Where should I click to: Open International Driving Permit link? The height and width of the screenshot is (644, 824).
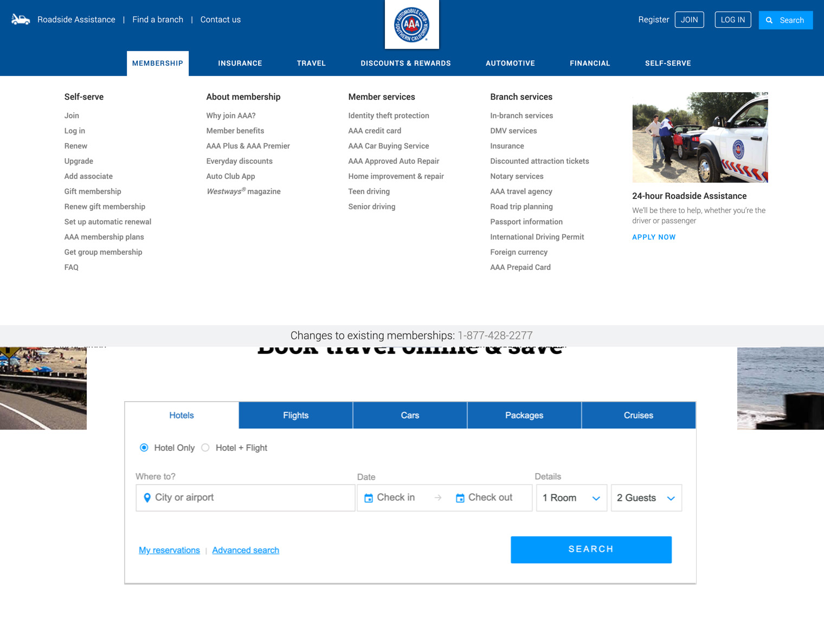pos(537,237)
